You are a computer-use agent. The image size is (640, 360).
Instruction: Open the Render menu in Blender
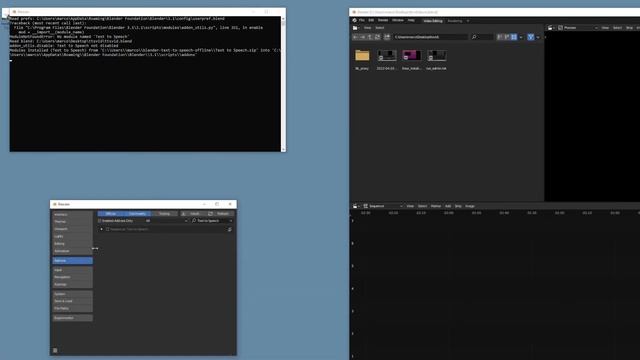tap(383, 20)
